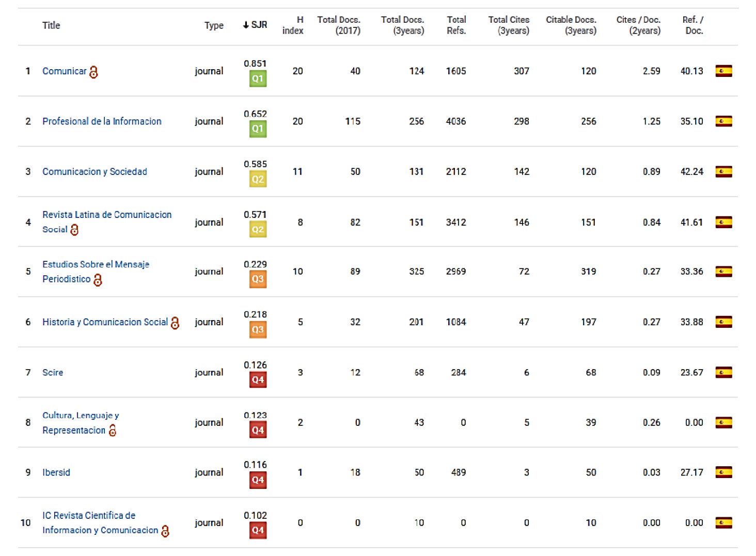The width and height of the screenshot is (756, 556).
Task: Click the green Q1 badge for Comunicar
Action: (258, 79)
